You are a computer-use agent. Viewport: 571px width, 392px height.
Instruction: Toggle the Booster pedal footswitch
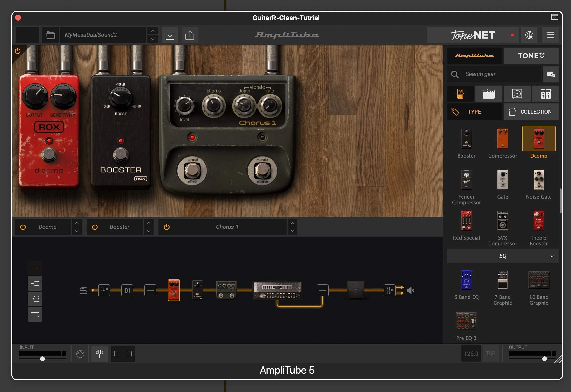click(121, 155)
